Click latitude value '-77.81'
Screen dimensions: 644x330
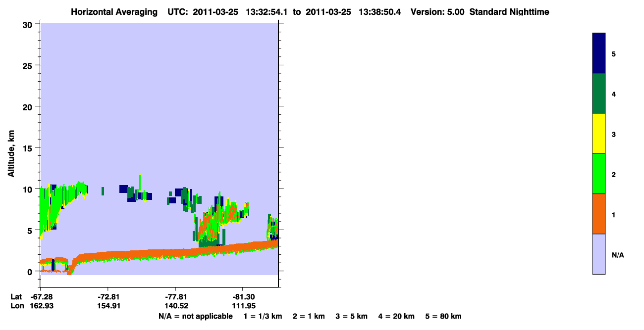[x=176, y=297]
